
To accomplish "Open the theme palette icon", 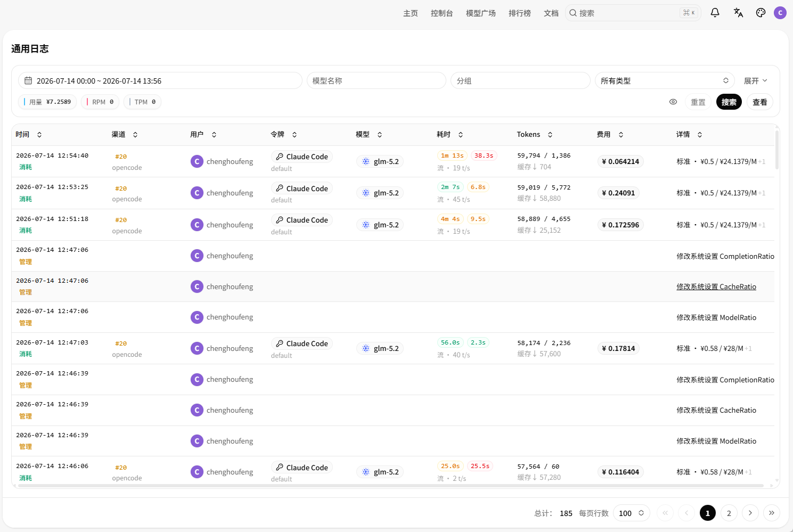I will (761, 13).
